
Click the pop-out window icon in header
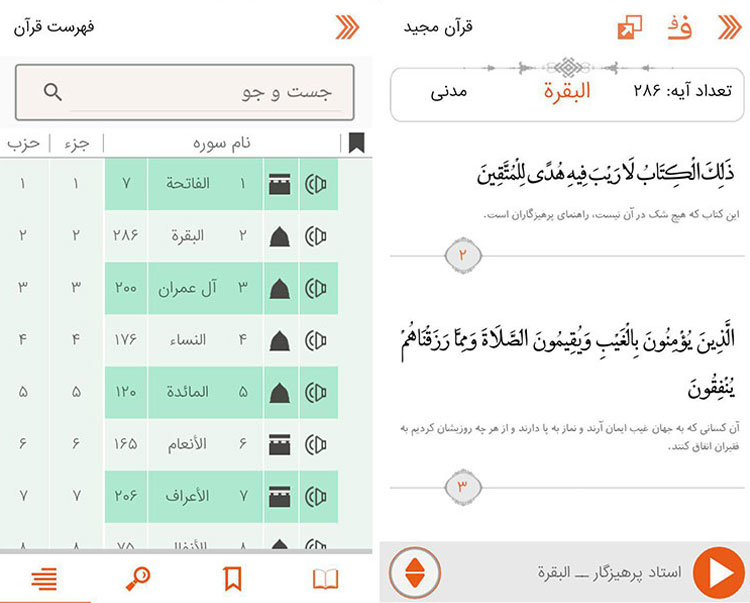630,28
